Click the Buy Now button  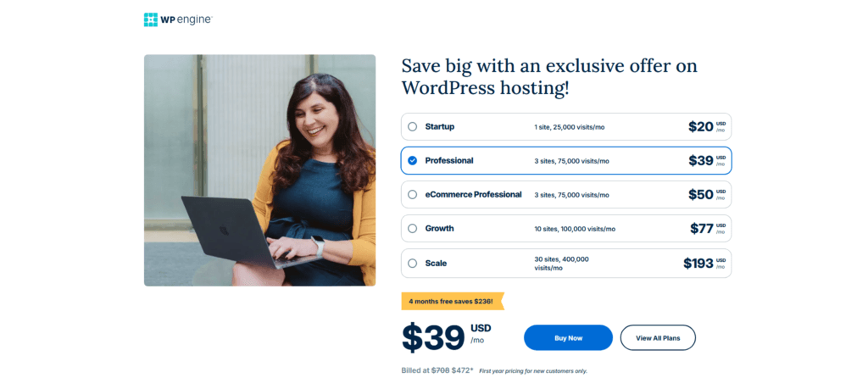pyautogui.click(x=569, y=337)
